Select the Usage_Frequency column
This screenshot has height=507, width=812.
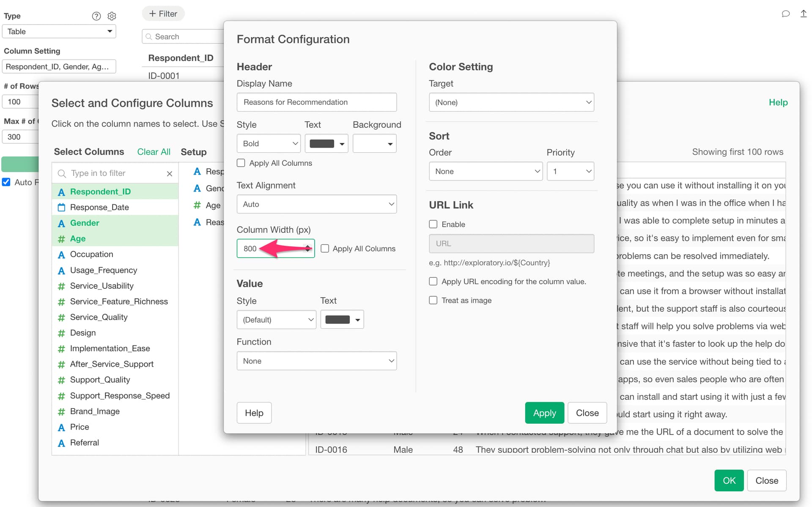(103, 270)
